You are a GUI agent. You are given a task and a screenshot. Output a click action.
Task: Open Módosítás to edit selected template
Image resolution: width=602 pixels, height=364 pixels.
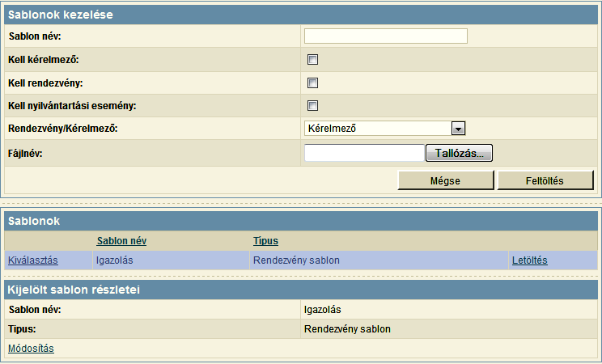coord(31,349)
